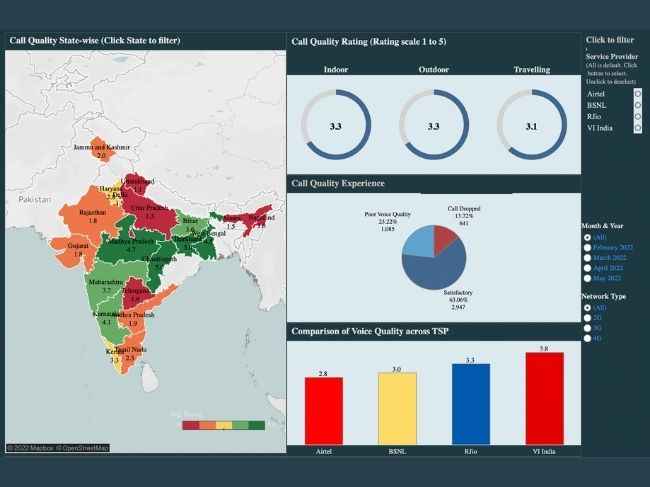Click 'Comparison of Voice Quality across TSP' title
This screenshot has height=487, width=650.
click(370, 331)
